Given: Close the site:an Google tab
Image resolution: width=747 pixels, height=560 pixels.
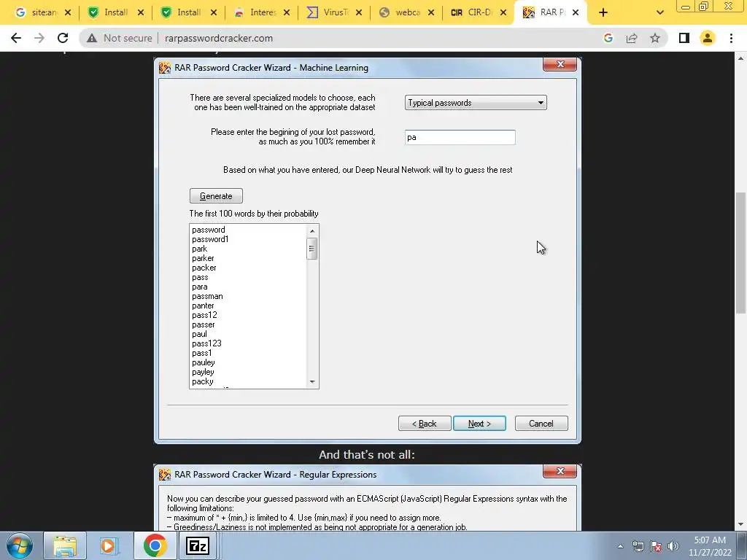Looking at the screenshot, I should point(68,12).
